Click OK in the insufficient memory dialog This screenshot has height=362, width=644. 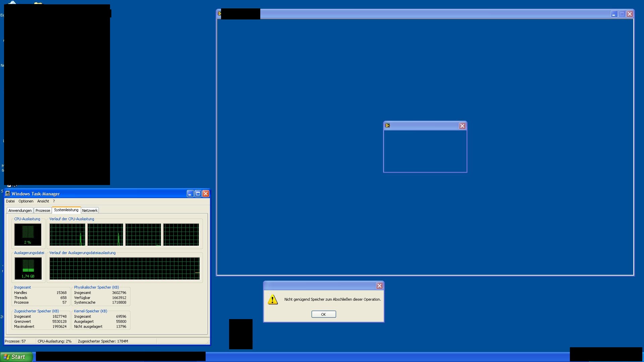click(x=323, y=314)
